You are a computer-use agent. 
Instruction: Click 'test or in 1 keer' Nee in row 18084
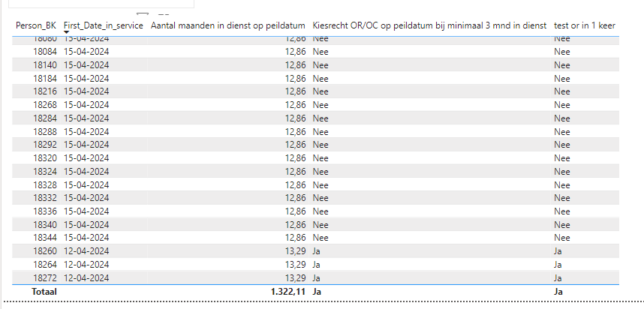pyautogui.click(x=562, y=52)
